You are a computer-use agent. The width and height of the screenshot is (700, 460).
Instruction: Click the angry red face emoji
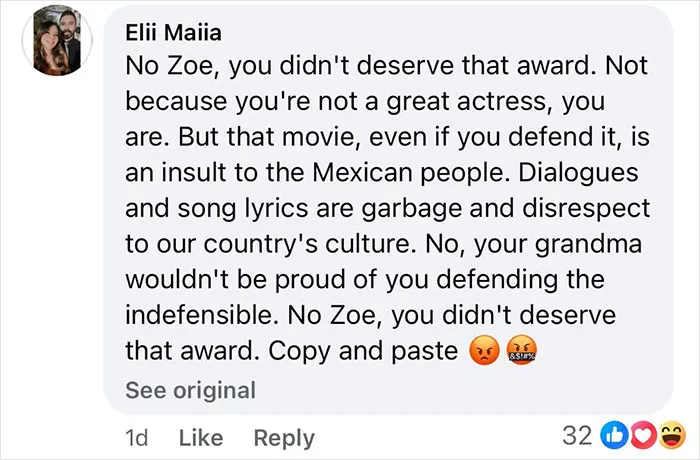[484, 350]
